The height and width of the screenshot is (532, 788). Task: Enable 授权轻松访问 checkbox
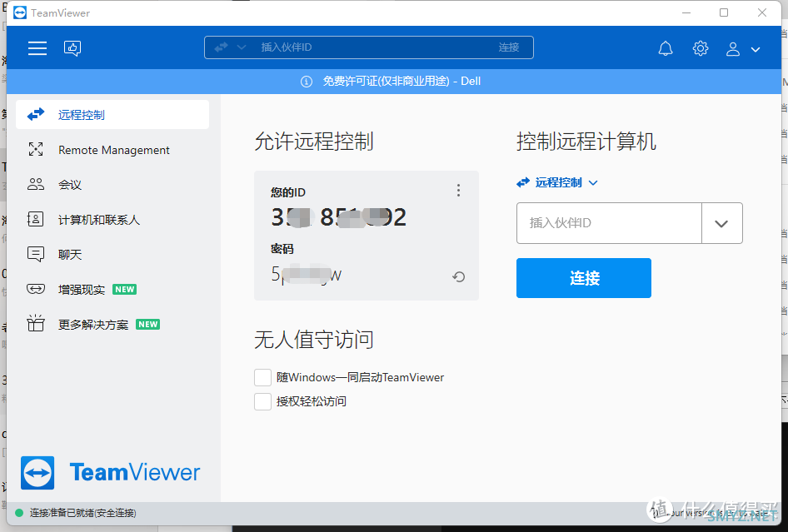point(263,402)
